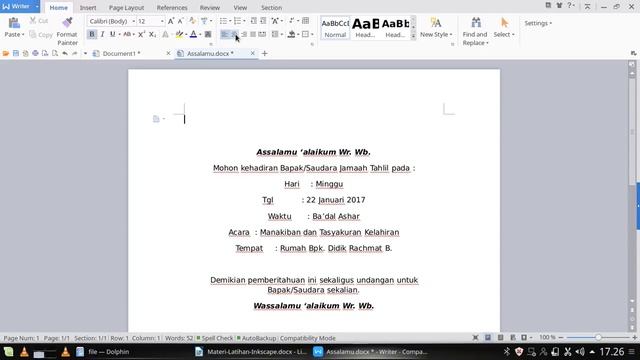Viewport: 640px width, 360px height.
Task: Switch to the Page Layout tab
Action: (126, 8)
